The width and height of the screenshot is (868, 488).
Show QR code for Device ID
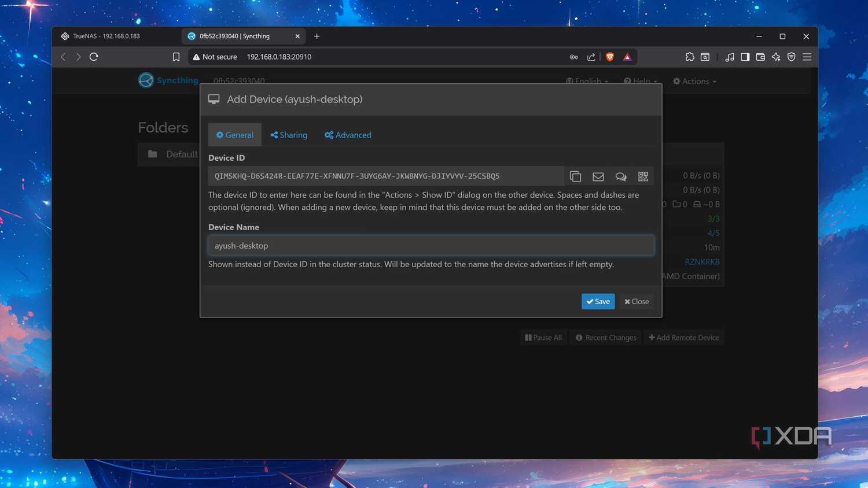click(643, 176)
